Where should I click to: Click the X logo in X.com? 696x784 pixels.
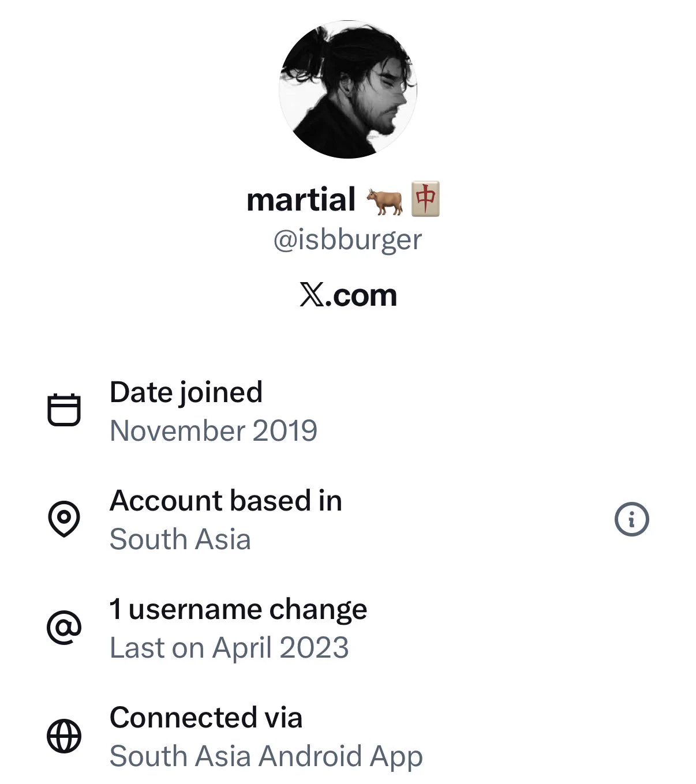[x=312, y=296]
